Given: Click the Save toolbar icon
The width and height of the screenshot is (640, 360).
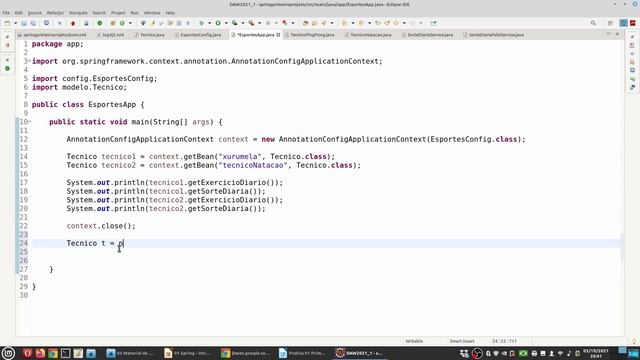Looking at the screenshot, I should tap(24, 23).
